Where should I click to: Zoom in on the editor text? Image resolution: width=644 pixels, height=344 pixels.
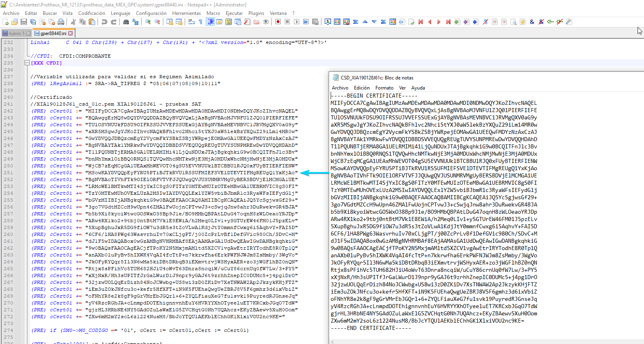(148, 22)
